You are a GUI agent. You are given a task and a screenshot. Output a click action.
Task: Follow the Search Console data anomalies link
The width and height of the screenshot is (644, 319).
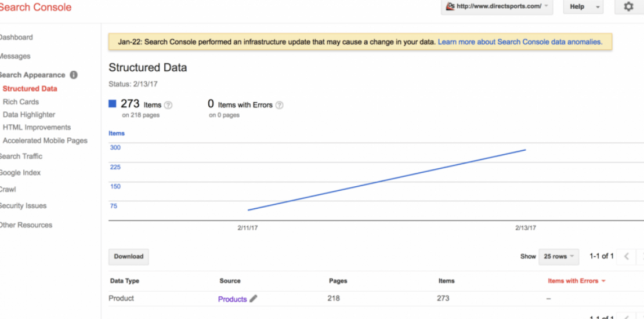click(x=520, y=42)
